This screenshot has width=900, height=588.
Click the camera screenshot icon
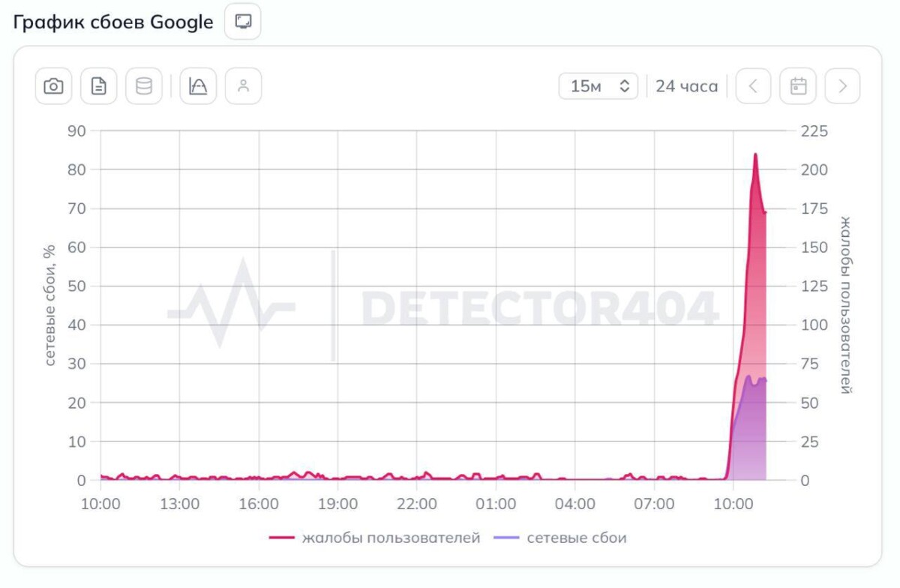[53, 86]
